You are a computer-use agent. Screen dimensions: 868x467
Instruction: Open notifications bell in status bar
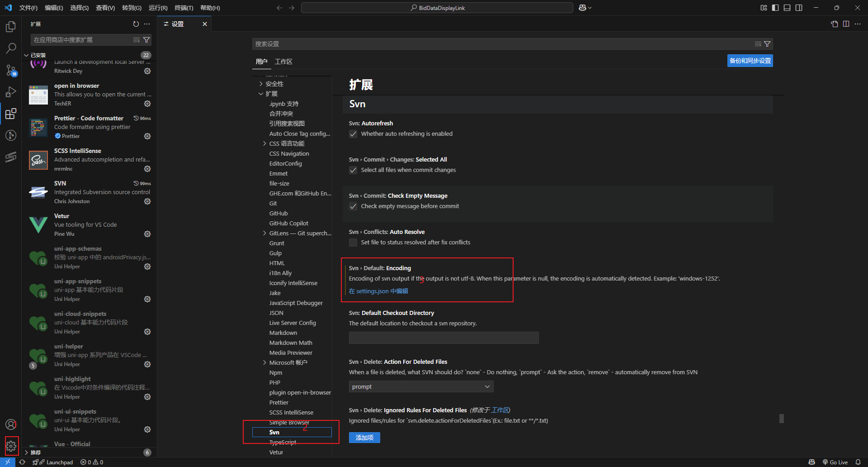point(858,462)
